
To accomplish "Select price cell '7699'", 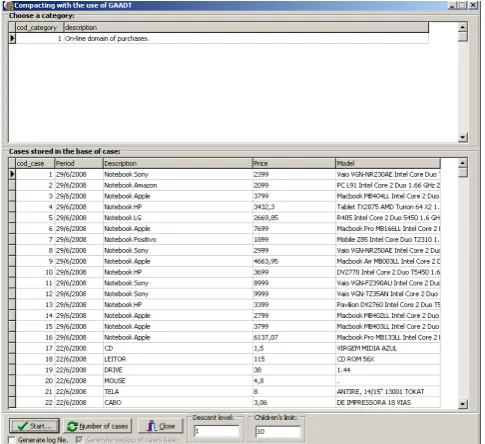I will 294,228.
